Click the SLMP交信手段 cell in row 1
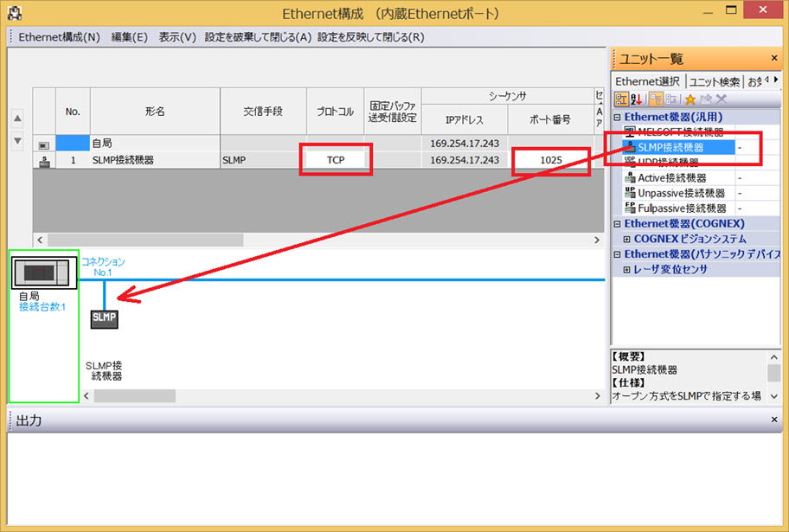The image size is (789, 532). [263, 160]
